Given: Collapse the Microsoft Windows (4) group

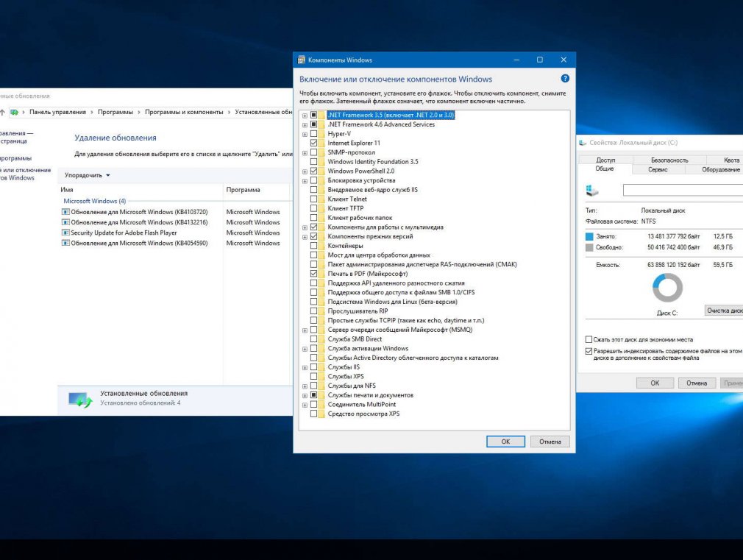Looking at the screenshot, I should (95, 201).
